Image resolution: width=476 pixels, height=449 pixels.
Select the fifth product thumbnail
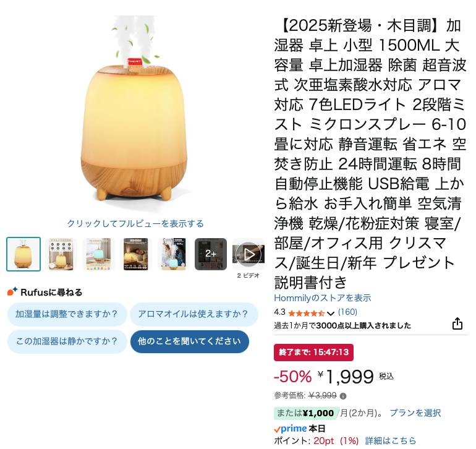(x=173, y=254)
